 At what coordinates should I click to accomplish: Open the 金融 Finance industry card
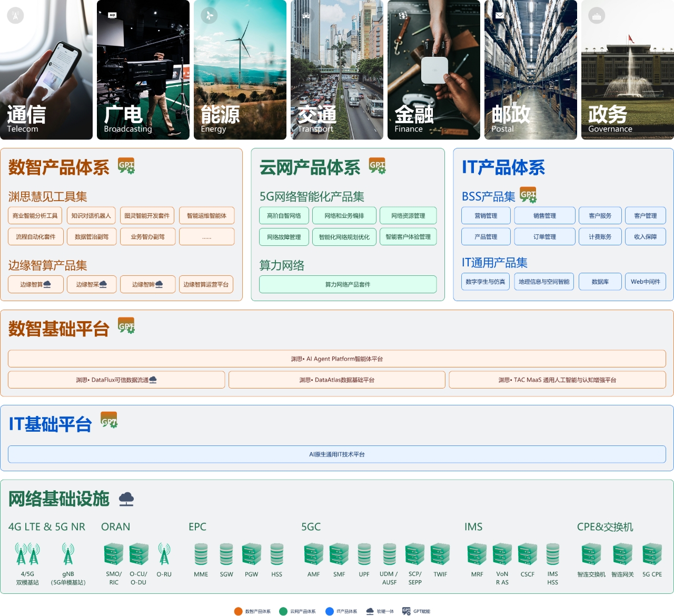pos(433,69)
